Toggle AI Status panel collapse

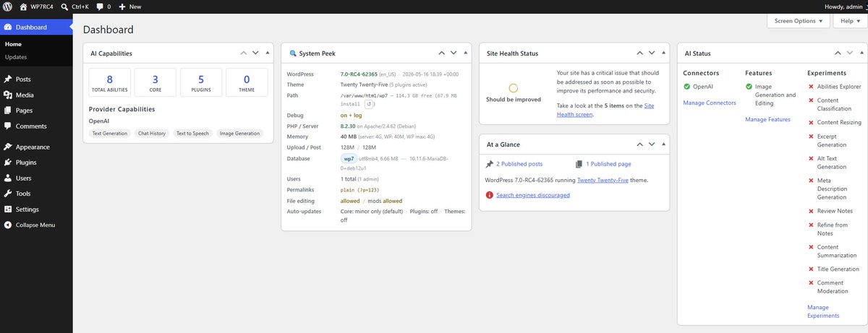pyautogui.click(x=861, y=53)
